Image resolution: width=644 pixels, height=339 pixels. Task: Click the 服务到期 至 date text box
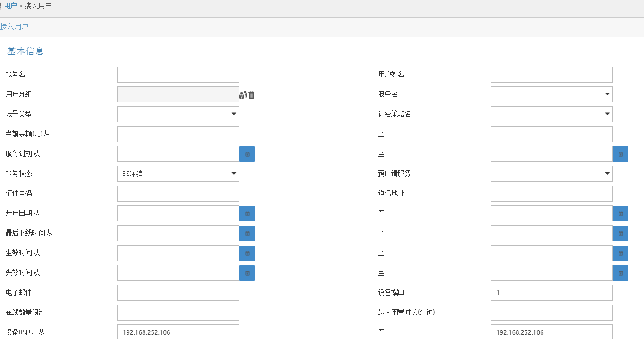pyautogui.click(x=551, y=154)
